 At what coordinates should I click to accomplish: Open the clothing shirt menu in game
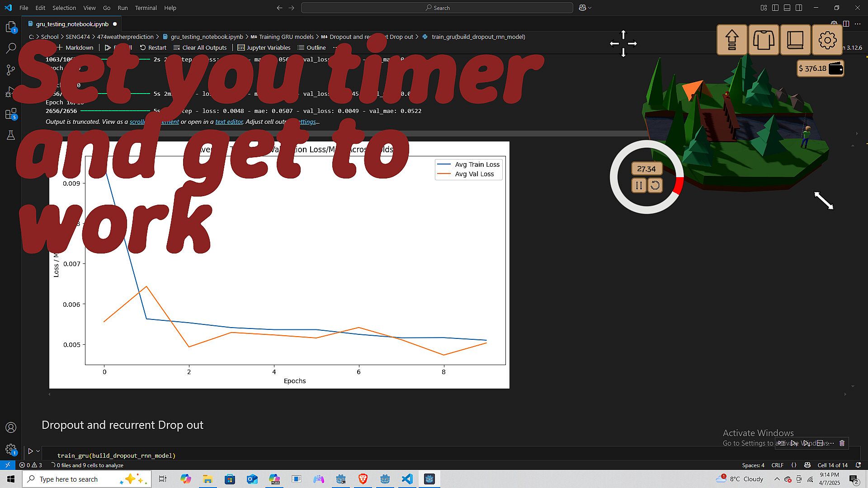coord(763,40)
